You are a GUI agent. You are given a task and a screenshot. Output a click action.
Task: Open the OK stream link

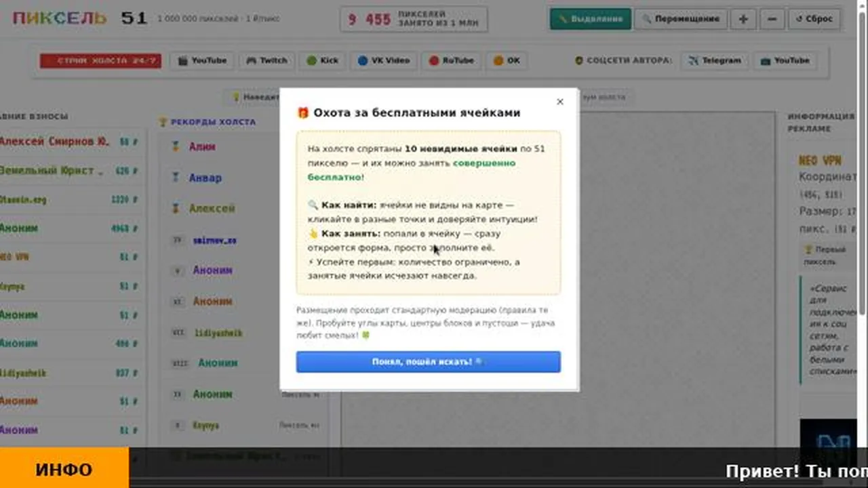point(507,60)
